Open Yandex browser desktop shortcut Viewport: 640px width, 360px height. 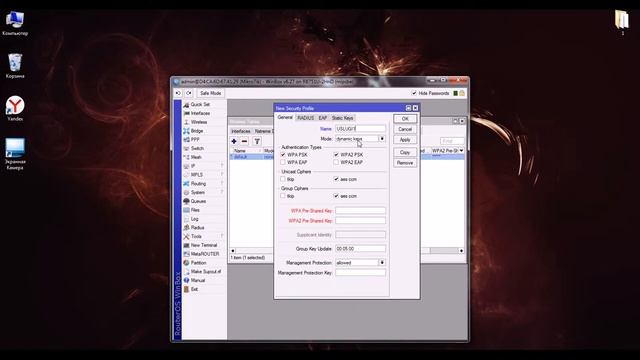click(x=15, y=109)
